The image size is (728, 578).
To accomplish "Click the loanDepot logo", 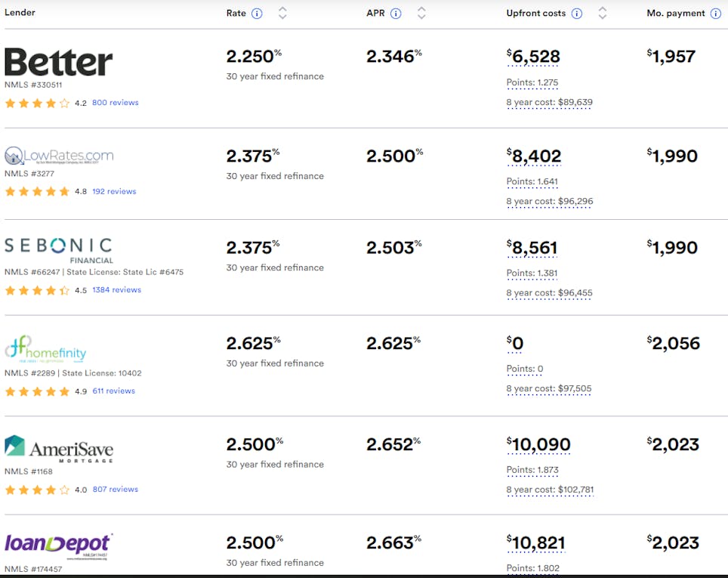I will point(59,545).
